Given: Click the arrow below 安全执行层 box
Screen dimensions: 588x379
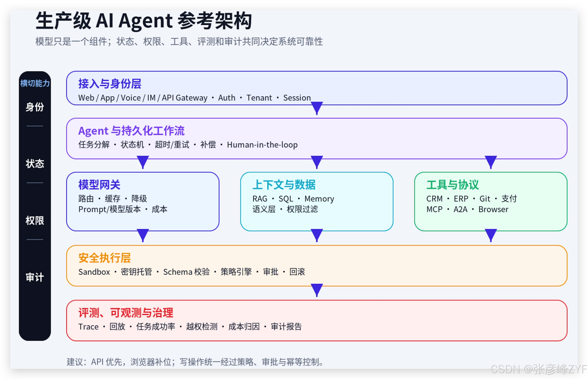Looking at the screenshot, I should (x=317, y=290).
